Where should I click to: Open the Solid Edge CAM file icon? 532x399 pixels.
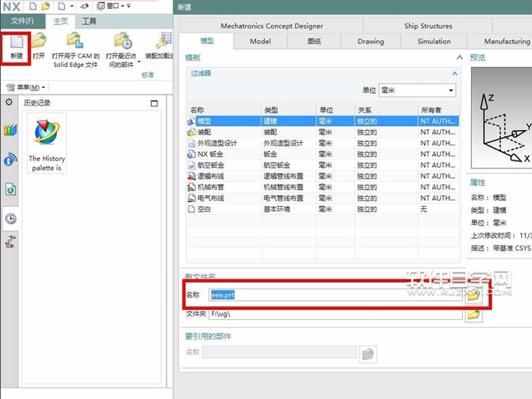[75, 41]
